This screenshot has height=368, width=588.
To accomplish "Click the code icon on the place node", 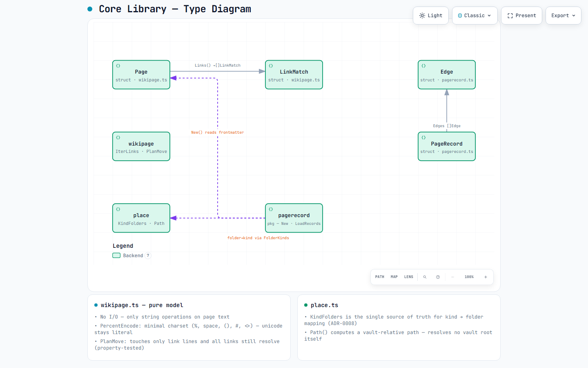I will (x=118, y=209).
